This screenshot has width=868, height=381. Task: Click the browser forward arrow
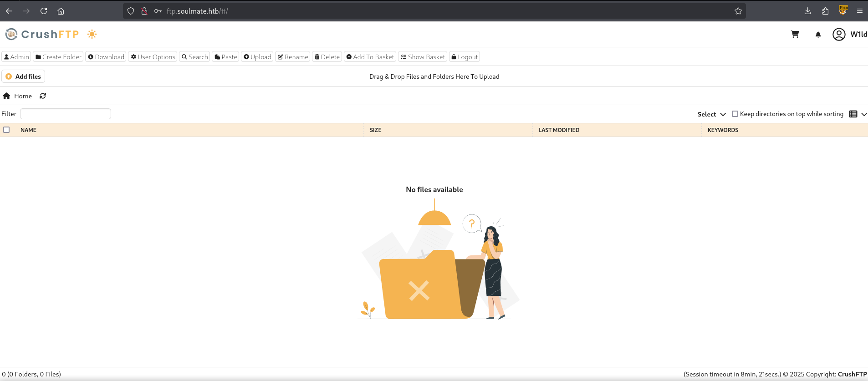26,11
